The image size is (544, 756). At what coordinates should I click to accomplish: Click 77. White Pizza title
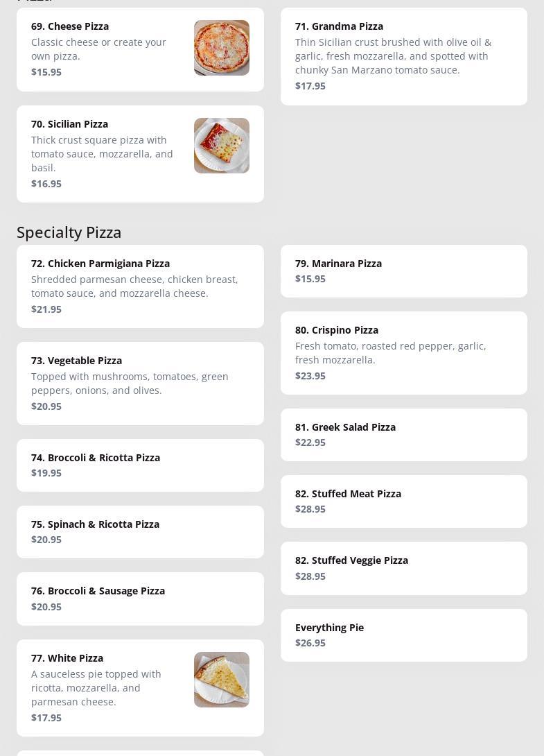67,659
